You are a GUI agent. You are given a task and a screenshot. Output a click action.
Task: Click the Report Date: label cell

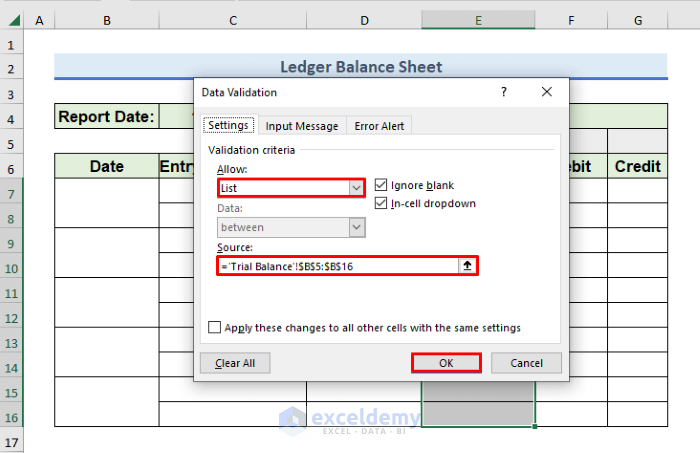coord(106,116)
